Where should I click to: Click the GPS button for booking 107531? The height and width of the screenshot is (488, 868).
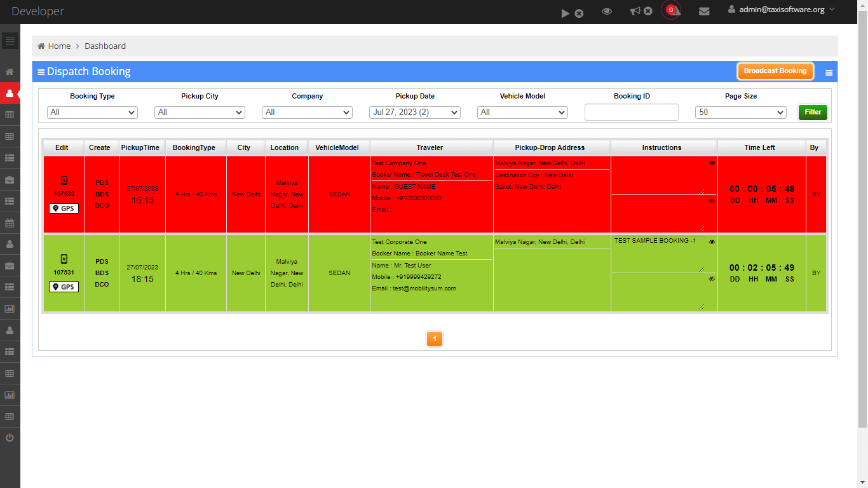click(64, 287)
